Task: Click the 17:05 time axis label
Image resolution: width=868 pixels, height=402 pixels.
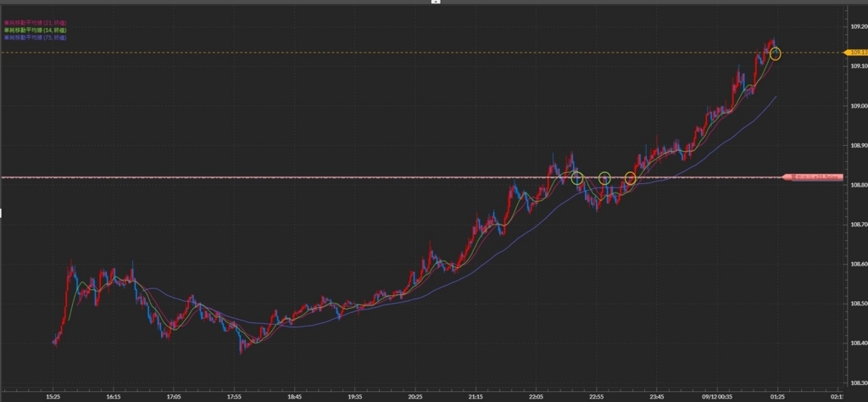Action: (174, 396)
